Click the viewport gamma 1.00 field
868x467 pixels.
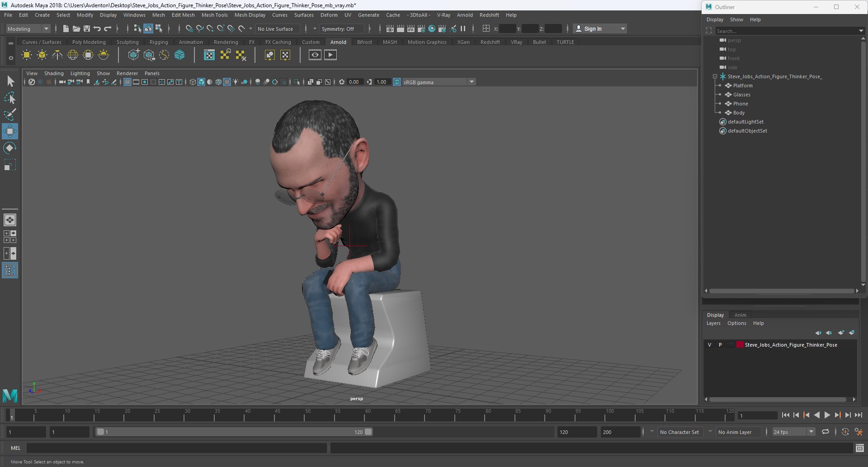[382, 82]
